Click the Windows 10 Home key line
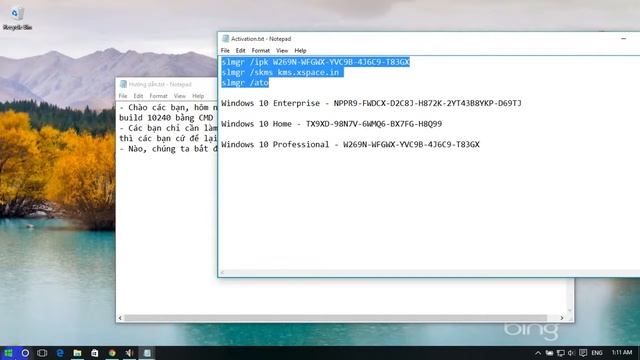The height and width of the screenshot is (360, 640). (331, 124)
